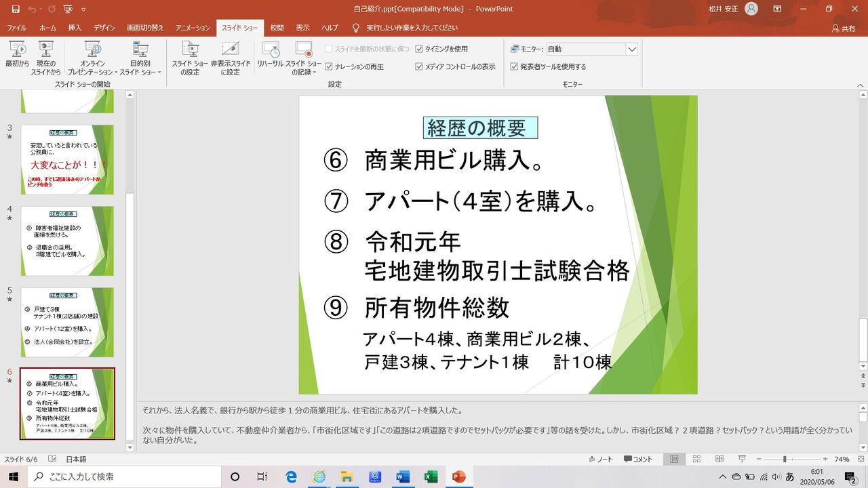Open Task View on taskbar
This screenshot has height=488, width=868.
262,476
